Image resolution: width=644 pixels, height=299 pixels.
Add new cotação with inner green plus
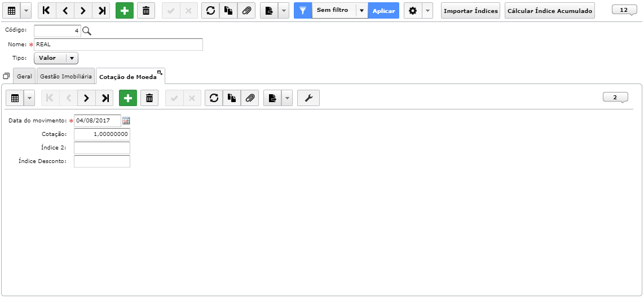[128, 98]
